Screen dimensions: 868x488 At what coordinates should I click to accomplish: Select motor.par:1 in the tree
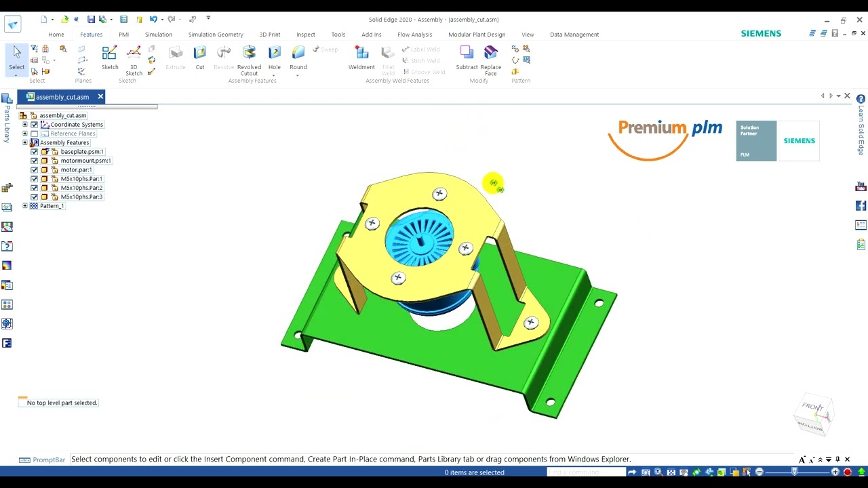tap(76, 169)
